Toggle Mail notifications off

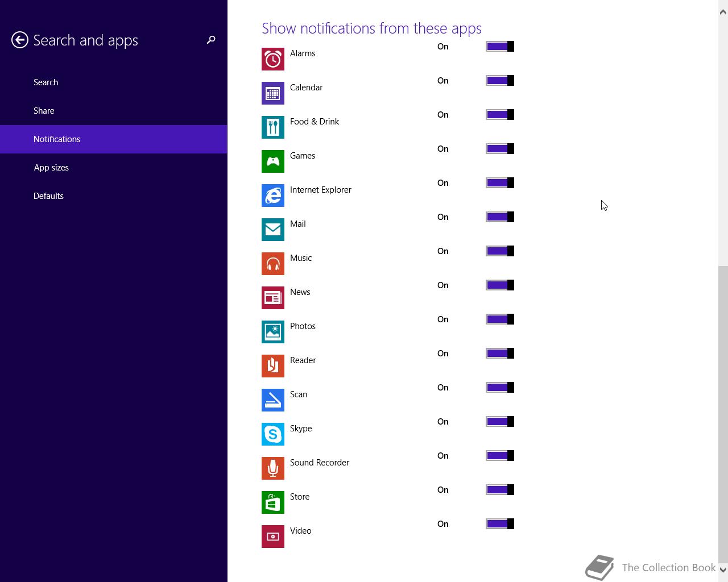click(500, 217)
